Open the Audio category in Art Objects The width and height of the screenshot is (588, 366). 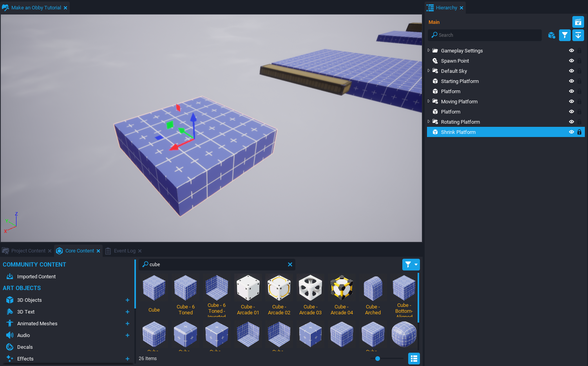(x=23, y=335)
